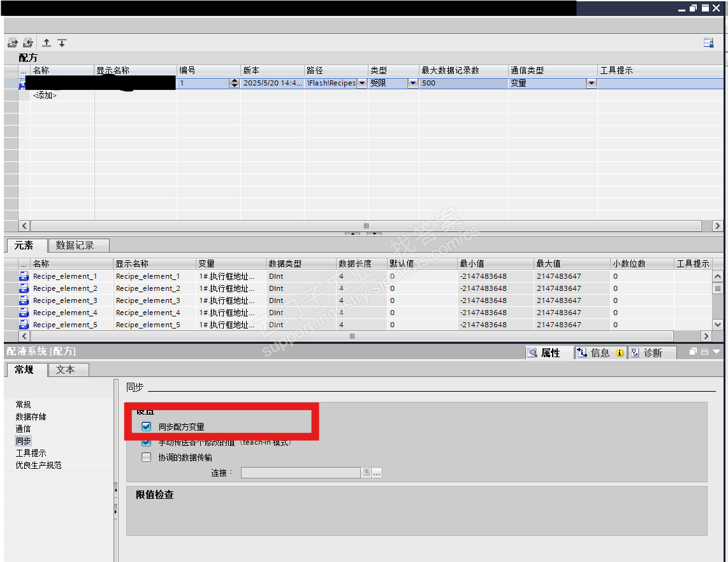Select 工具提示 in the properties navigation
Image resolution: width=728 pixels, height=562 pixels.
pos(31,453)
